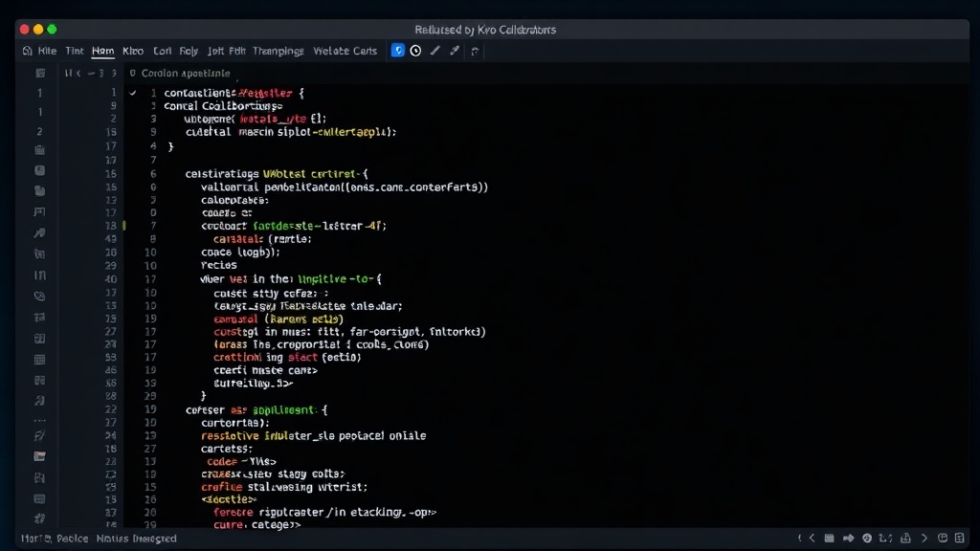
Task: Click the three-dots more icon in sidebar
Action: tap(39, 421)
